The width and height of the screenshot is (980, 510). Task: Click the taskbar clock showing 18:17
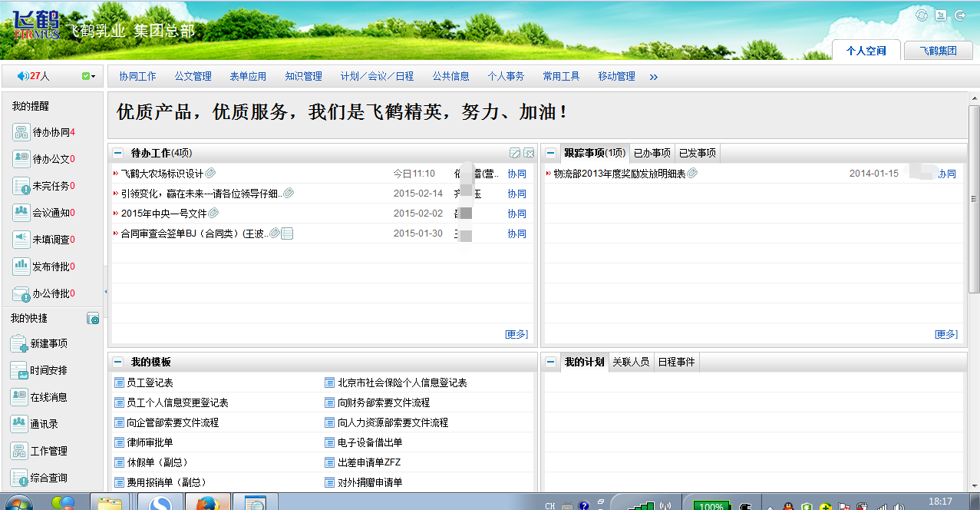(x=940, y=502)
